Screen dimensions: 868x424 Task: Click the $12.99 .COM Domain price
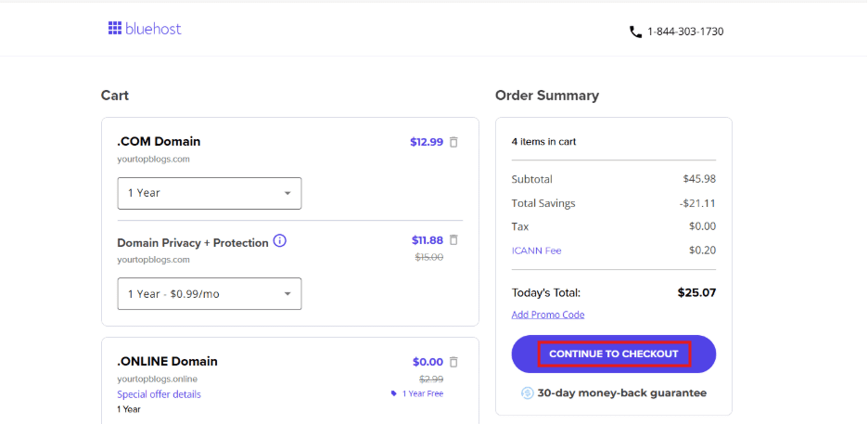[x=426, y=142]
